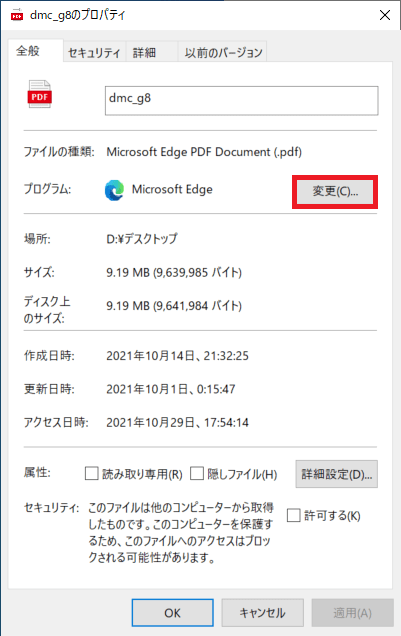The width and height of the screenshot is (401, 636).
Task: Check the 読み取り専用(R) checkbox
Action: 92,473
